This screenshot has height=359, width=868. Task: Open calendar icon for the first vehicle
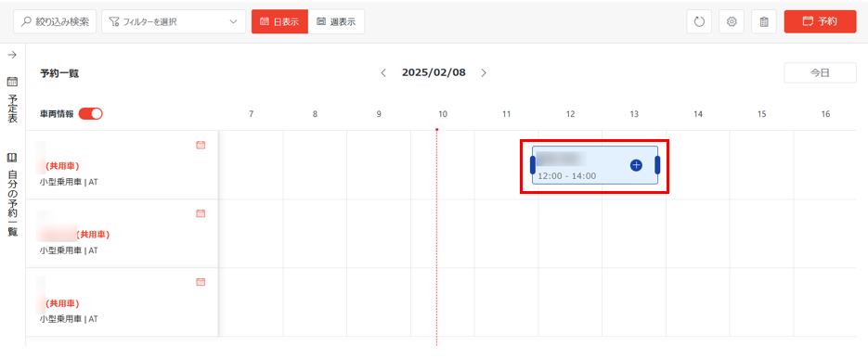(201, 145)
